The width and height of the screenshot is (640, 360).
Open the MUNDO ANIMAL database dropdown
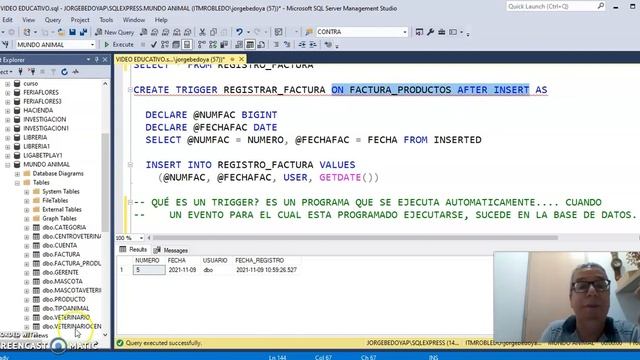(92, 44)
